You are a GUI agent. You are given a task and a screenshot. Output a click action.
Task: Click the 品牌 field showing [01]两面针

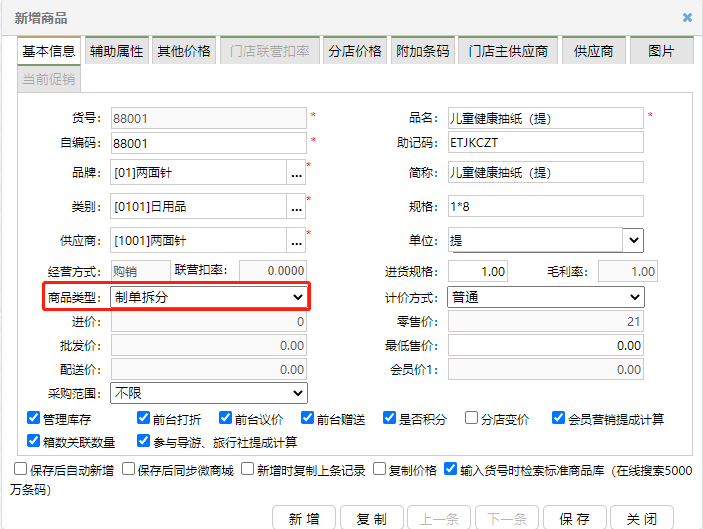[x=199, y=173]
